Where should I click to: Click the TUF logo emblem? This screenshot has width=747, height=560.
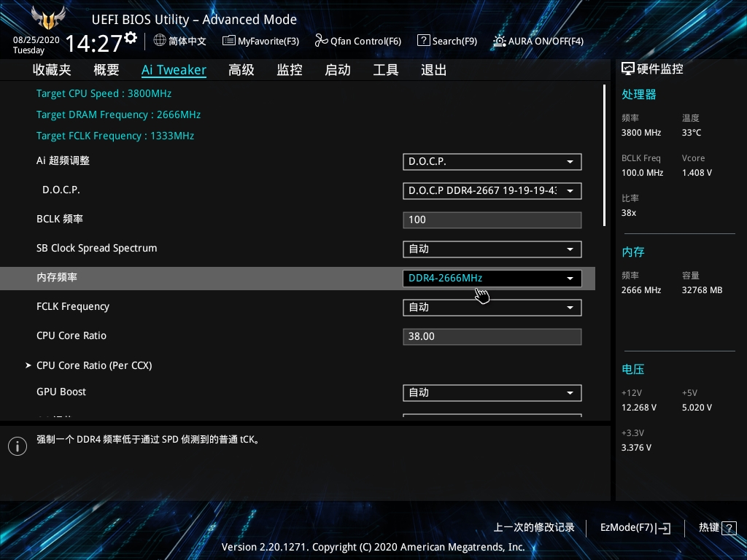pyautogui.click(x=48, y=18)
